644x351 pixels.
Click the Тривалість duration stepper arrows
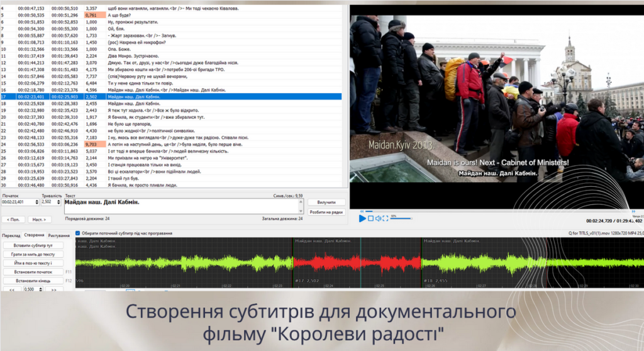58,202
